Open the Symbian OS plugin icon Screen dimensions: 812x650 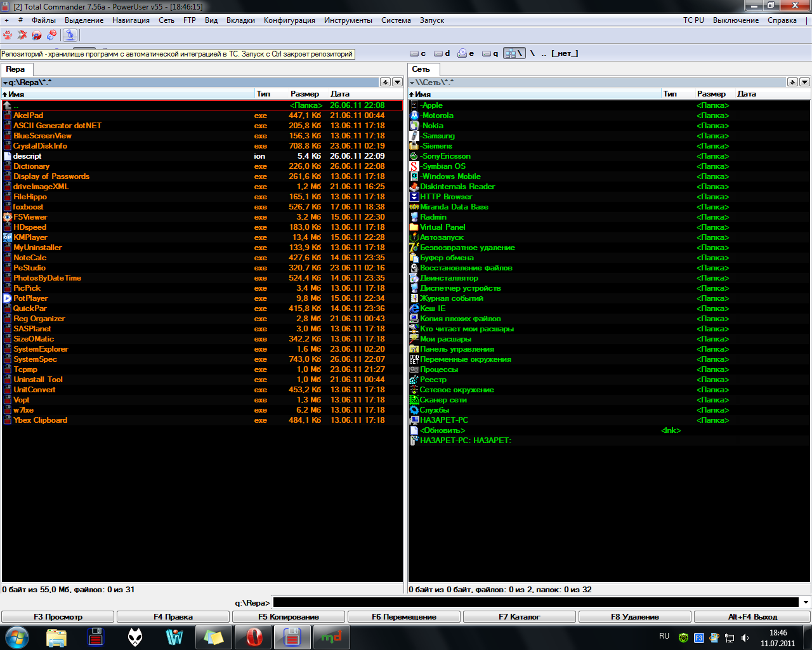[414, 166]
